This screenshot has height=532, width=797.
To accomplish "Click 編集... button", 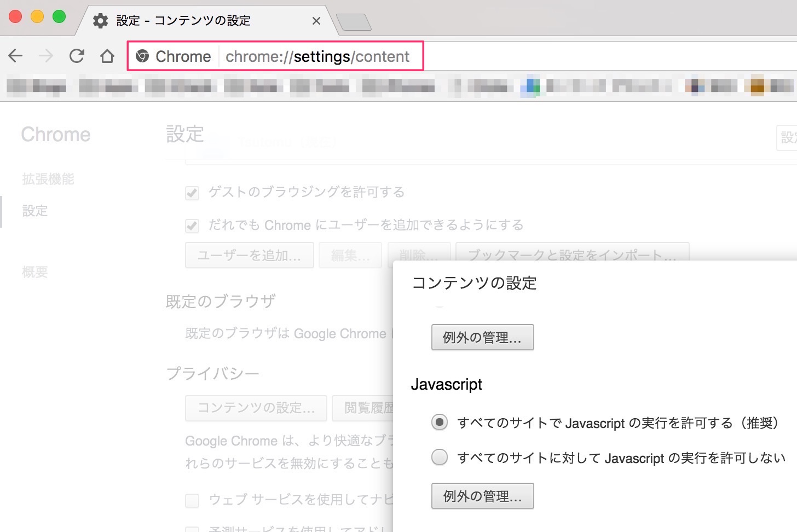I will tap(350, 256).
